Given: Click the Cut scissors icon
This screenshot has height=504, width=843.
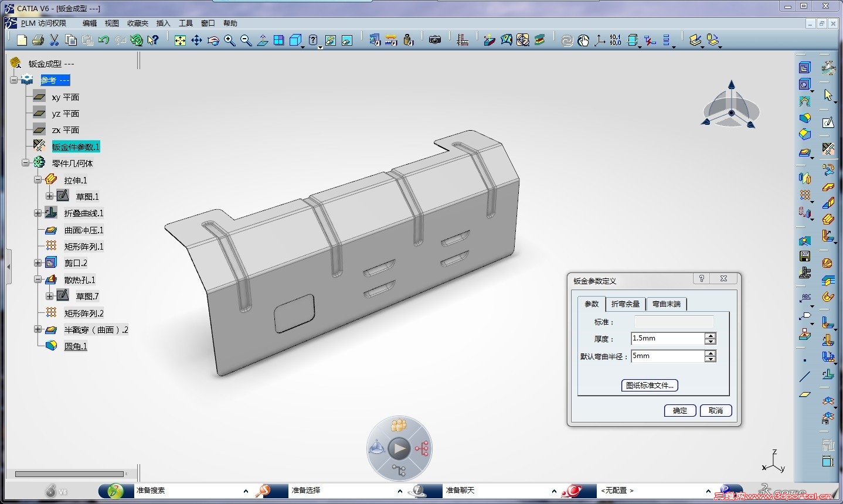Looking at the screenshot, I should (55, 40).
